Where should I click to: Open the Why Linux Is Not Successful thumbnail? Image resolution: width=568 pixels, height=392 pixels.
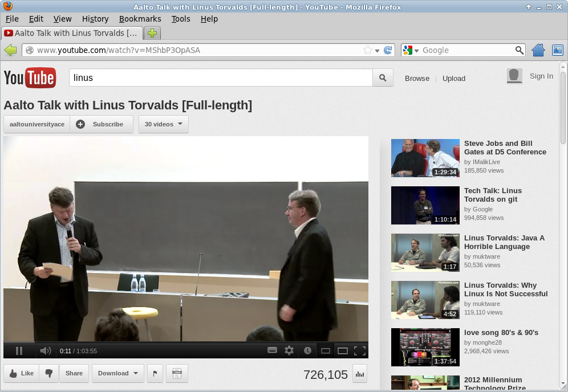[425, 300]
